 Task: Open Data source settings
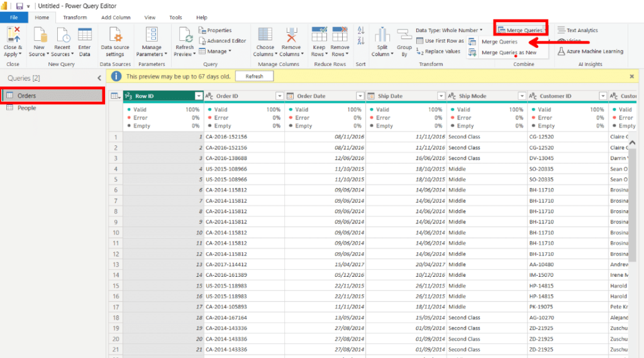[115, 41]
